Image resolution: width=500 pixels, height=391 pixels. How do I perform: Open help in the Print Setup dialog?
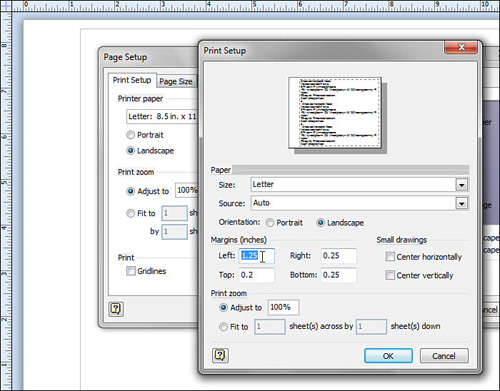(220, 355)
